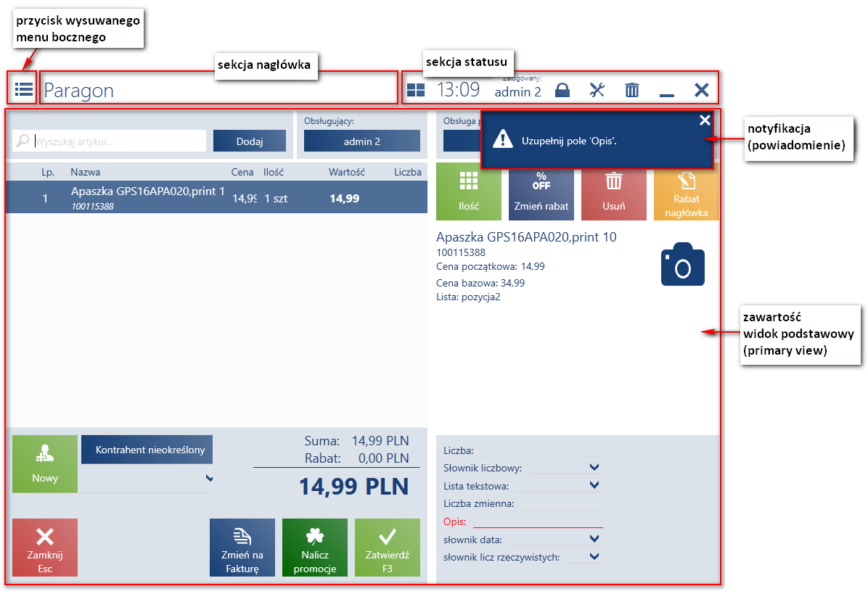Select the Apaszka GPS16APA020 receipt row

[x=216, y=197]
